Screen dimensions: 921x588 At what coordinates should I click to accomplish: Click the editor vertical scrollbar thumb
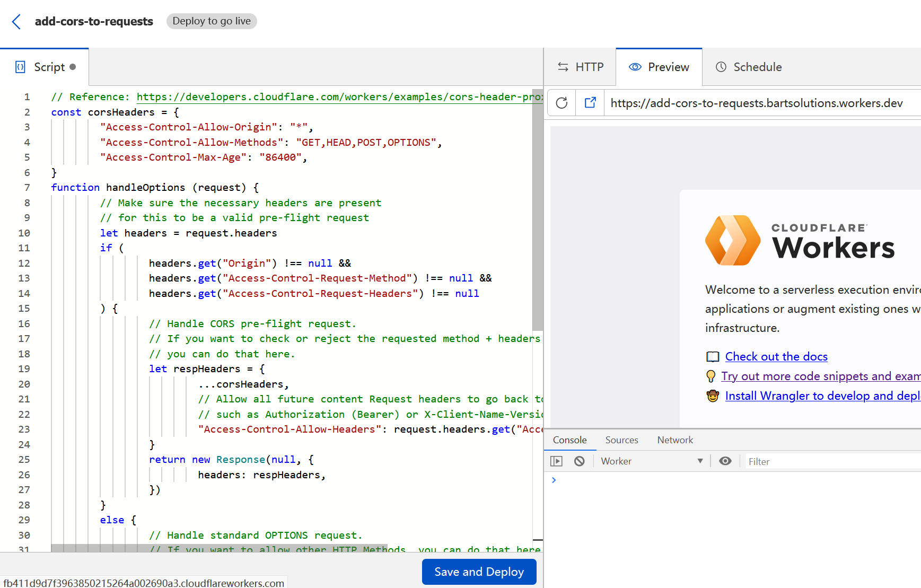tap(538, 209)
